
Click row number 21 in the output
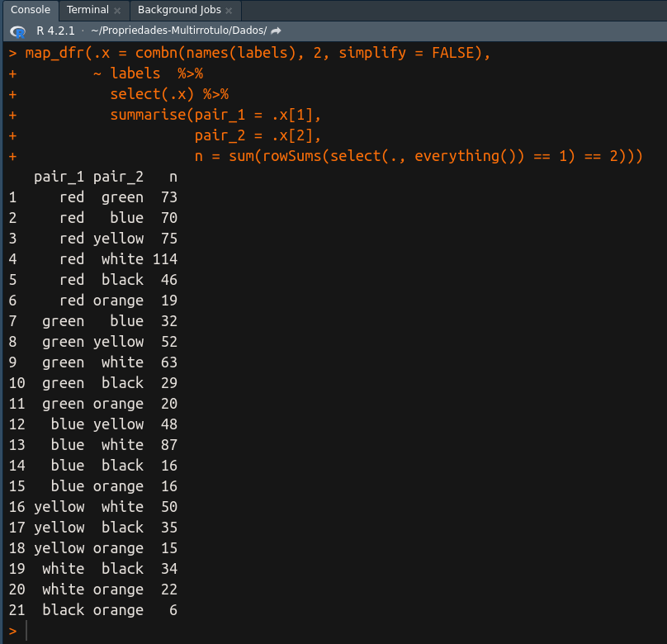(x=17, y=610)
